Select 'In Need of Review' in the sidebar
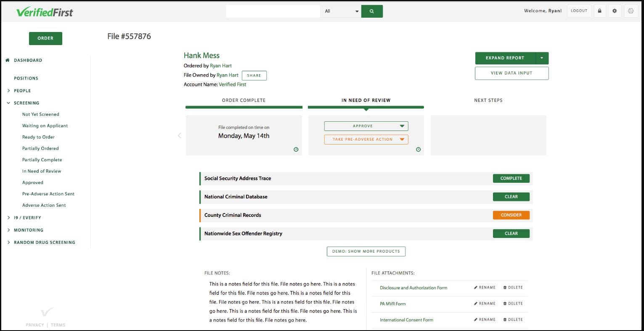The image size is (644, 331). coord(42,171)
